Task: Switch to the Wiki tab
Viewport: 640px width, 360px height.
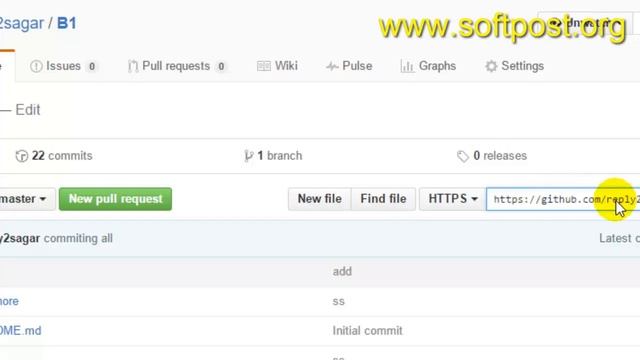Action: click(278, 66)
